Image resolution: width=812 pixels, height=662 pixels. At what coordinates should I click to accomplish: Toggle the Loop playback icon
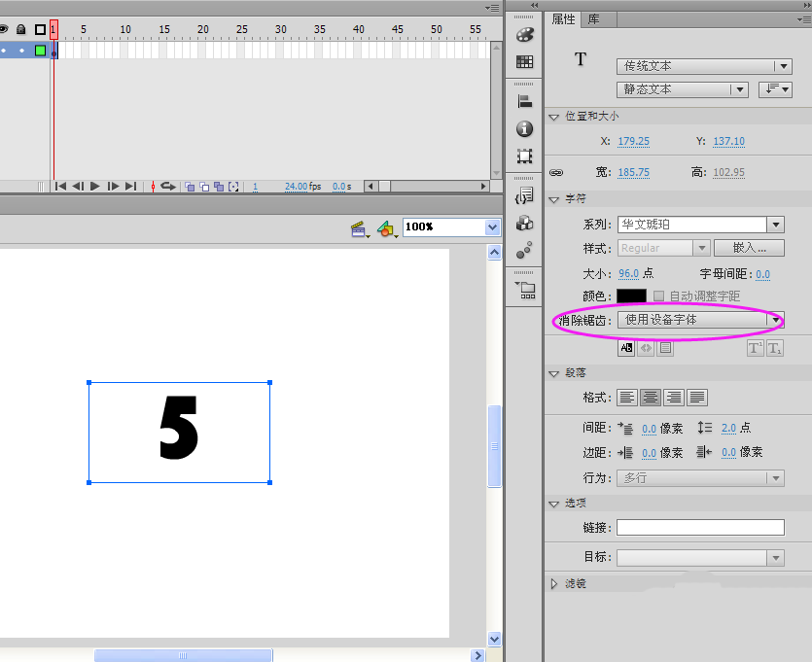pos(168,187)
